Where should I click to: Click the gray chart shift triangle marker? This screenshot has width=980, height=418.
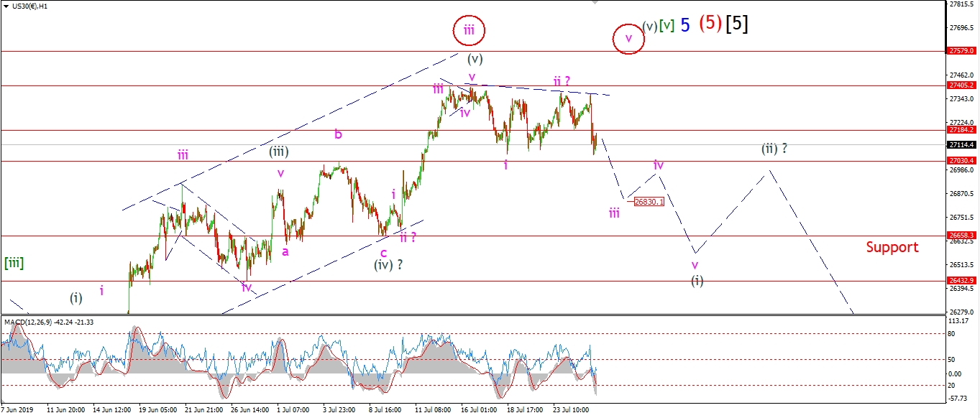(x=594, y=3)
